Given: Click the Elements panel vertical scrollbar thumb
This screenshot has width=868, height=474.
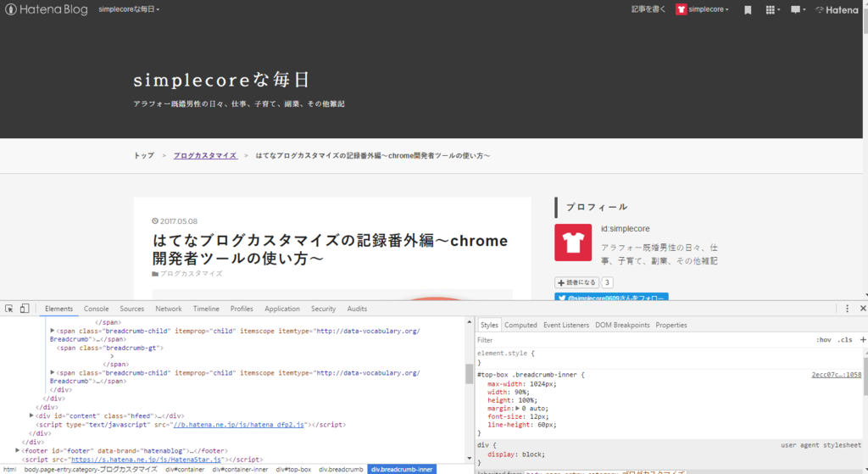Looking at the screenshot, I should point(470,374).
